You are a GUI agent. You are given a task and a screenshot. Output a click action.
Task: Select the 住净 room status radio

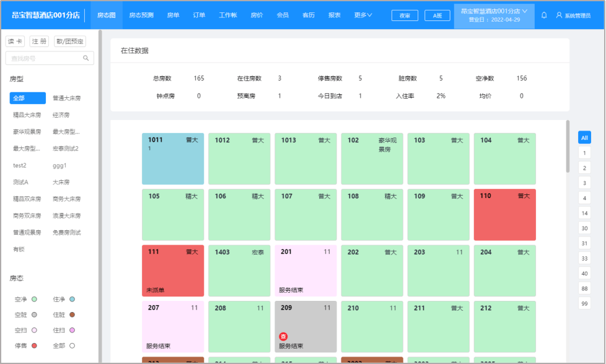coord(72,299)
